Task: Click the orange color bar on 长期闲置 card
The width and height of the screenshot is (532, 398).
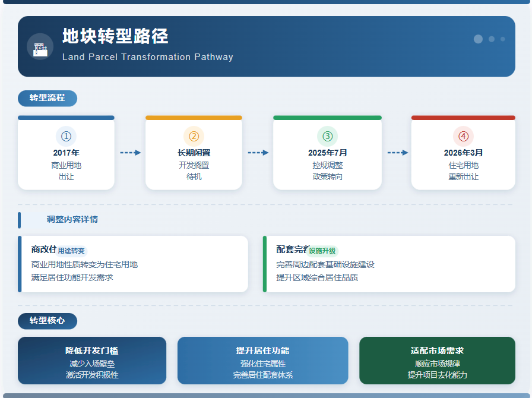Action: (194, 117)
